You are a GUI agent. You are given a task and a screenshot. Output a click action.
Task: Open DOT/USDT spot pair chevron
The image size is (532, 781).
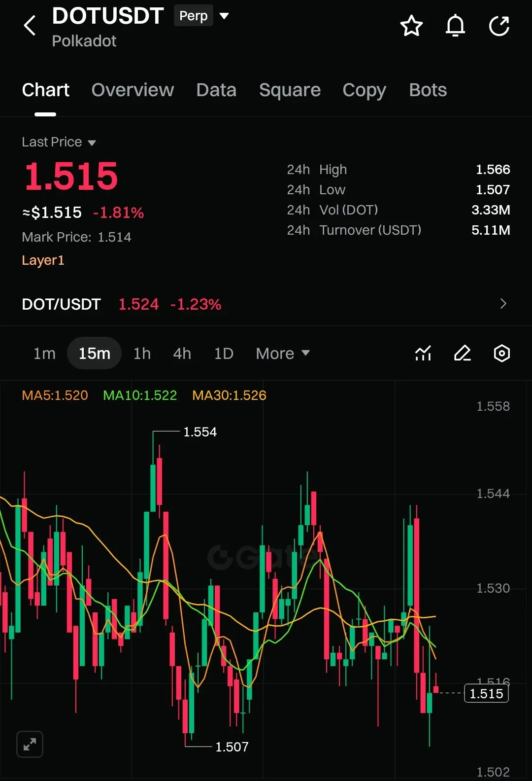(503, 304)
